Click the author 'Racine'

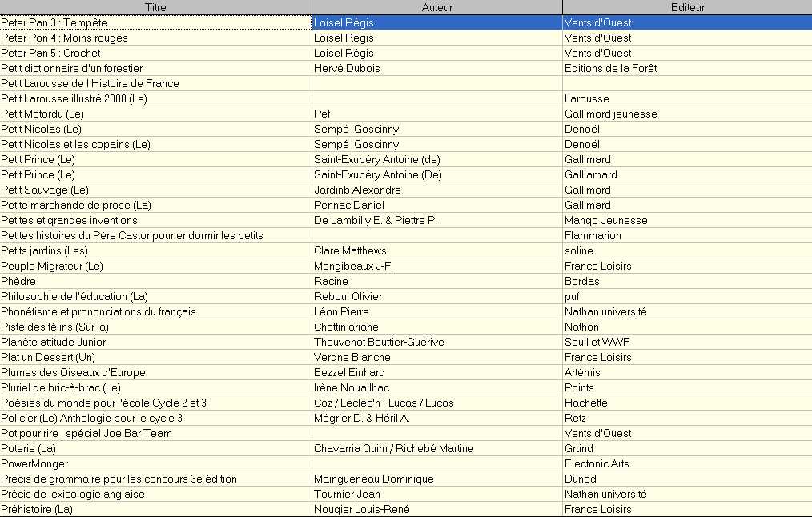tap(331, 281)
